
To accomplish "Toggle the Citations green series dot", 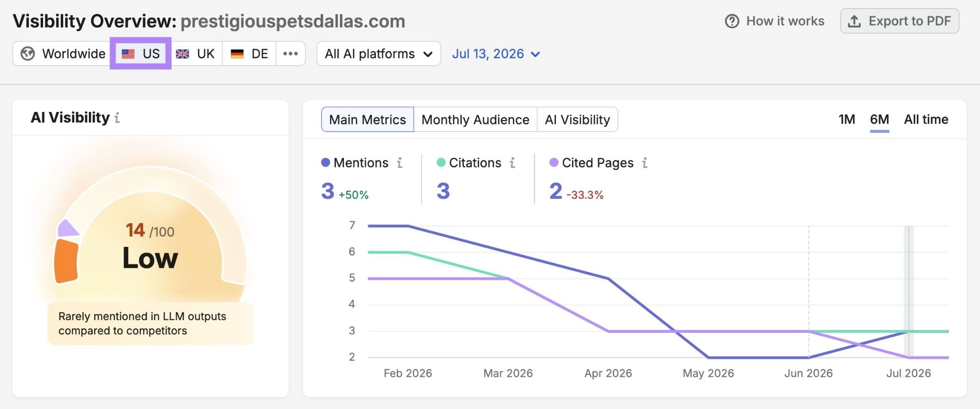I will pos(441,163).
